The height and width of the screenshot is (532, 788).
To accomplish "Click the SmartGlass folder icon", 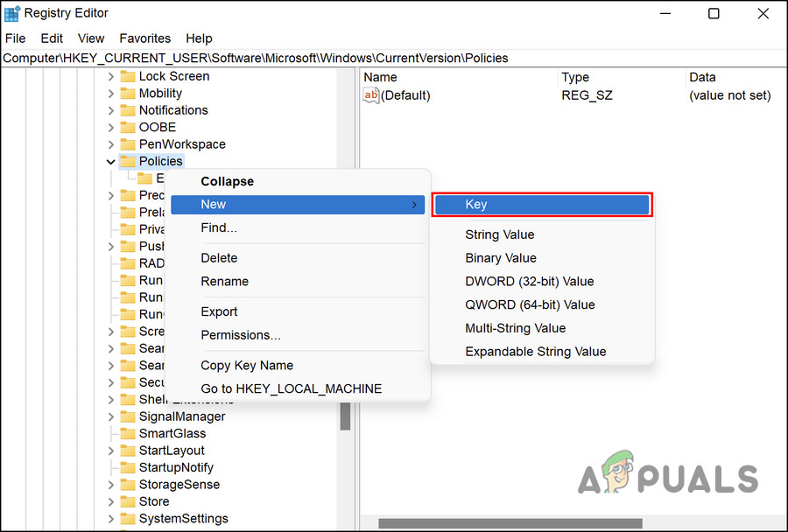I will [x=128, y=433].
